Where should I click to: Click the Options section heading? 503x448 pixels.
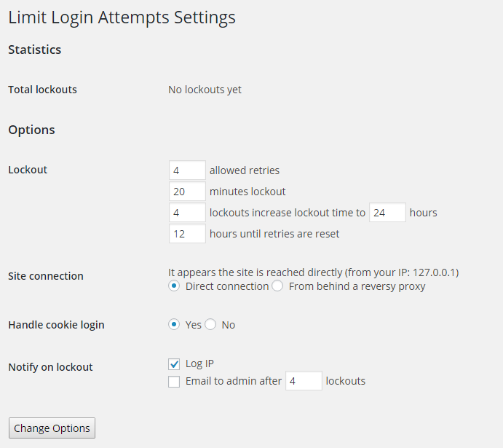tap(31, 130)
